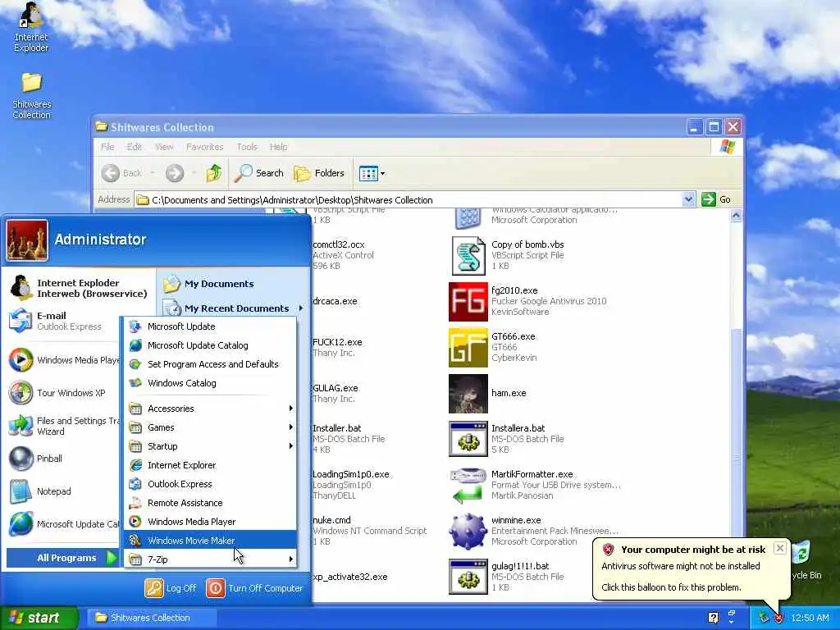The image size is (840, 630).
Task: Open the Edit menu
Action: (x=134, y=147)
